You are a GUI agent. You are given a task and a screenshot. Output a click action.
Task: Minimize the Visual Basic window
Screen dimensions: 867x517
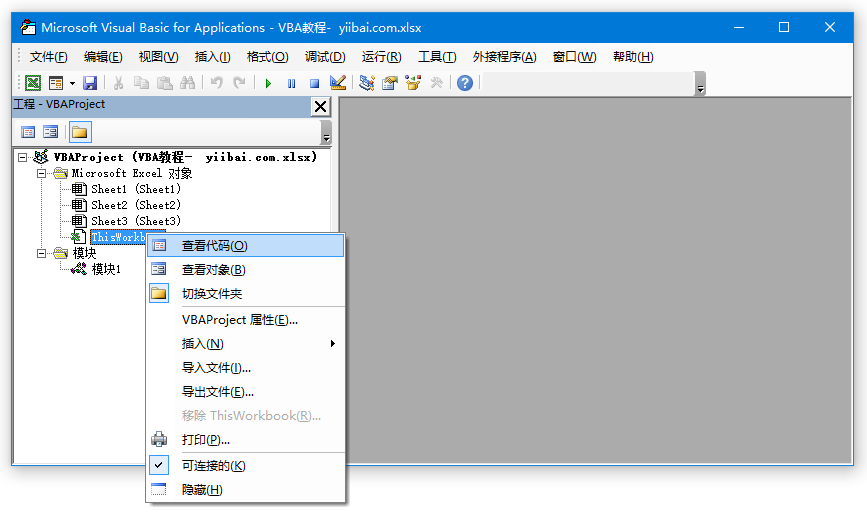coord(739,27)
